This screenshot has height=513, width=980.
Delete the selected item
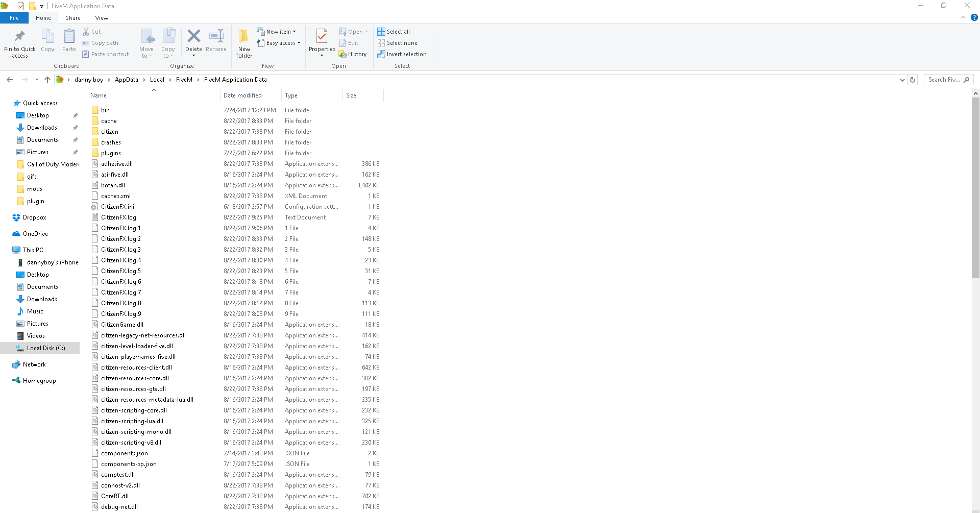(x=193, y=43)
